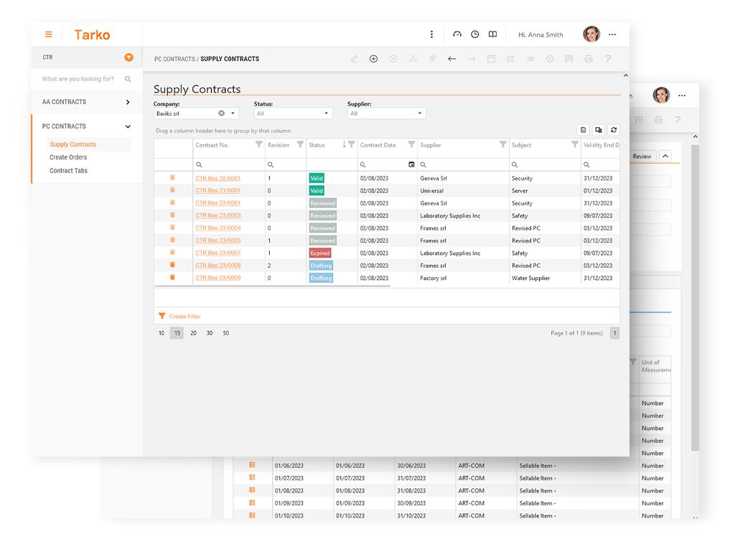Screen dimensions: 735x560
Task: Click the hamburger menu icon beside Tarko
Action: tap(49, 34)
